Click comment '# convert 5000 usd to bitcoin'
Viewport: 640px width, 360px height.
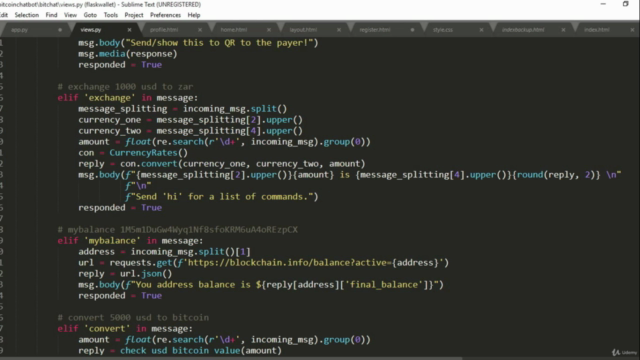coord(133,318)
